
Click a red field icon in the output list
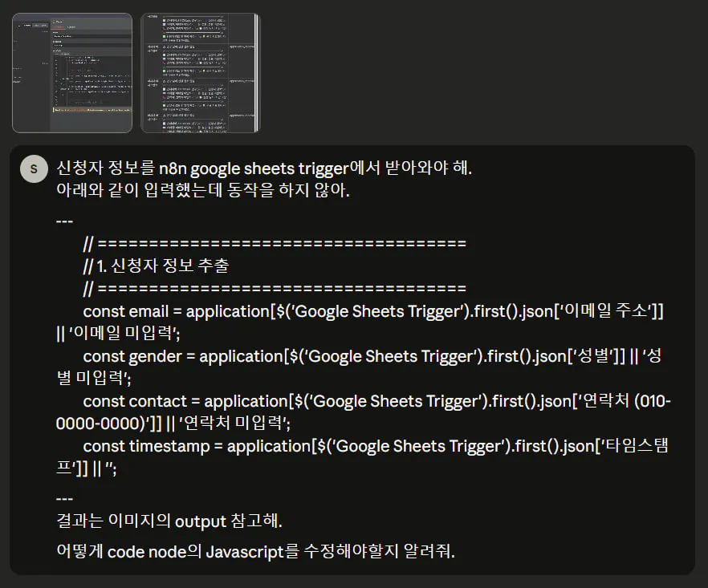164,28
